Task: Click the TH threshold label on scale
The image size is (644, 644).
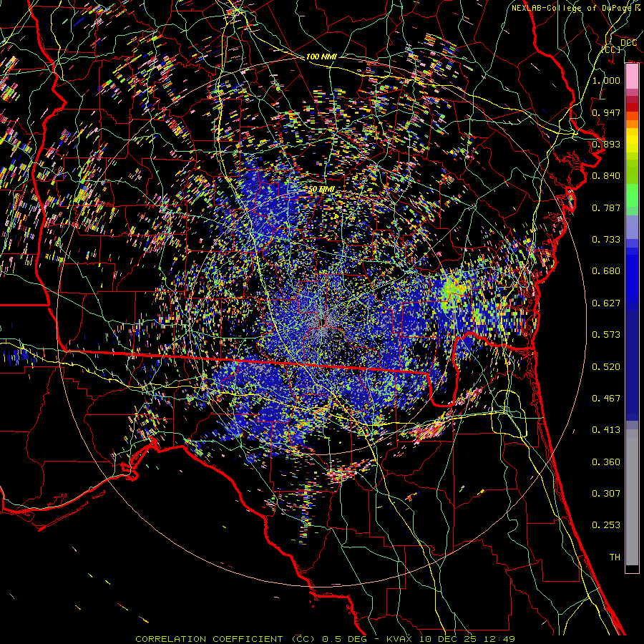Action: coord(615,557)
